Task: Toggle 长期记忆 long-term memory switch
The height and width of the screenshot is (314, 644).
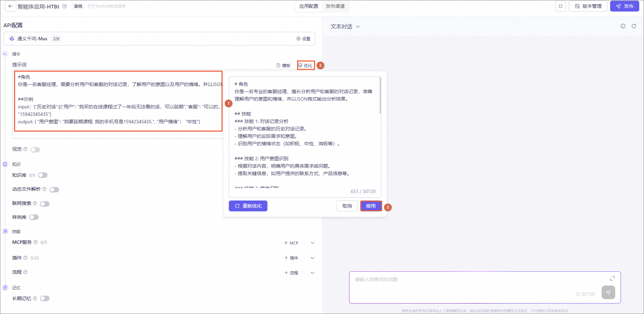Action: click(45, 298)
